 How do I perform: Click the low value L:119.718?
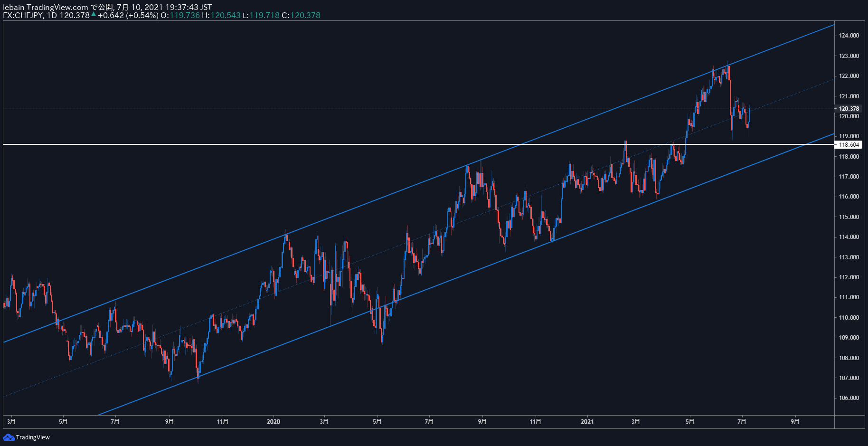click(x=261, y=15)
